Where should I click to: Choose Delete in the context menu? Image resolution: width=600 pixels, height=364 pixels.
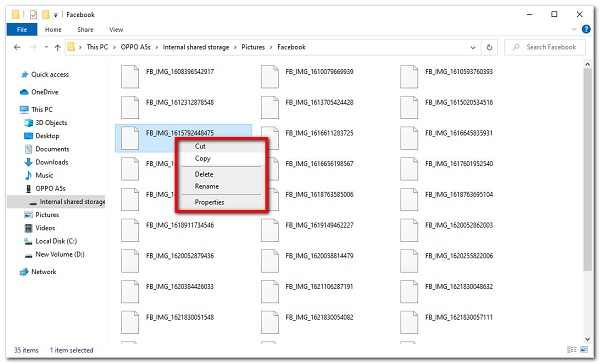pyautogui.click(x=222, y=174)
